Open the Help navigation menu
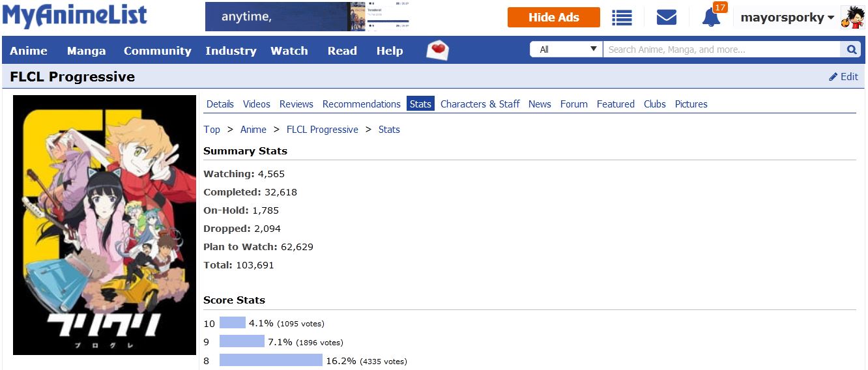Viewport: 868px width, 370px height. (x=390, y=51)
